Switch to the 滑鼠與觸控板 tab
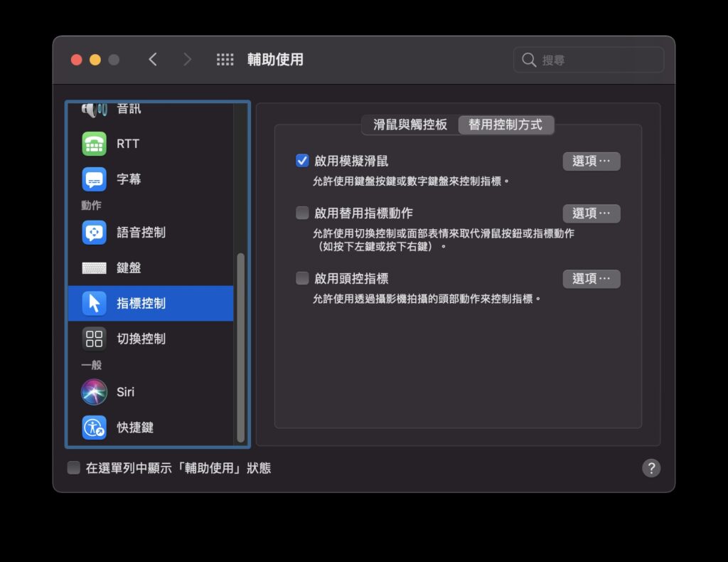 pyautogui.click(x=409, y=124)
